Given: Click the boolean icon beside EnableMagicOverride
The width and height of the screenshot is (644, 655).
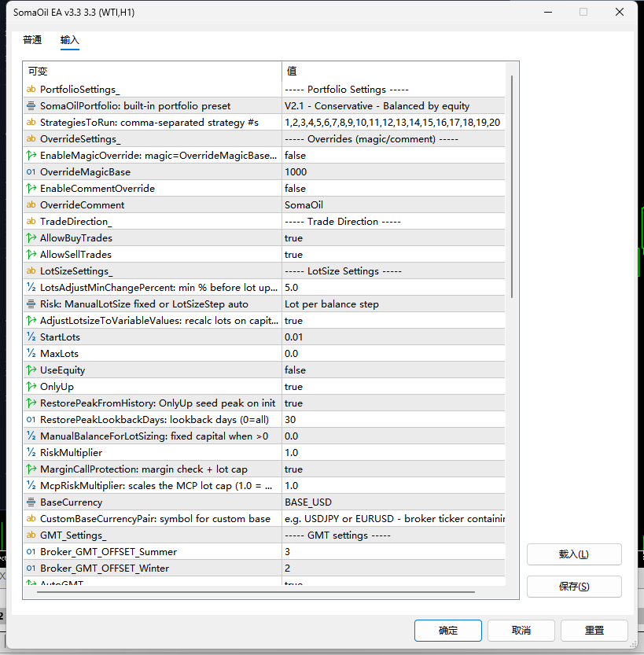Looking at the screenshot, I should [31, 155].
